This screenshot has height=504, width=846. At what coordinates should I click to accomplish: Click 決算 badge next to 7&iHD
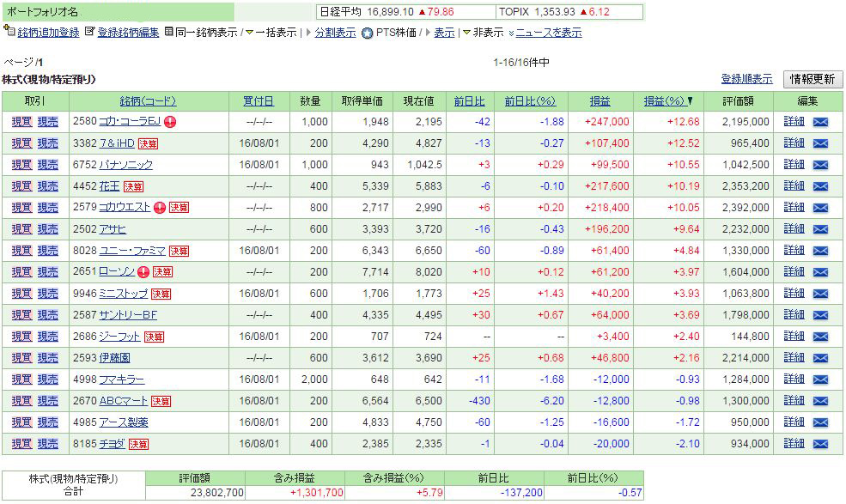coord(148,143)
